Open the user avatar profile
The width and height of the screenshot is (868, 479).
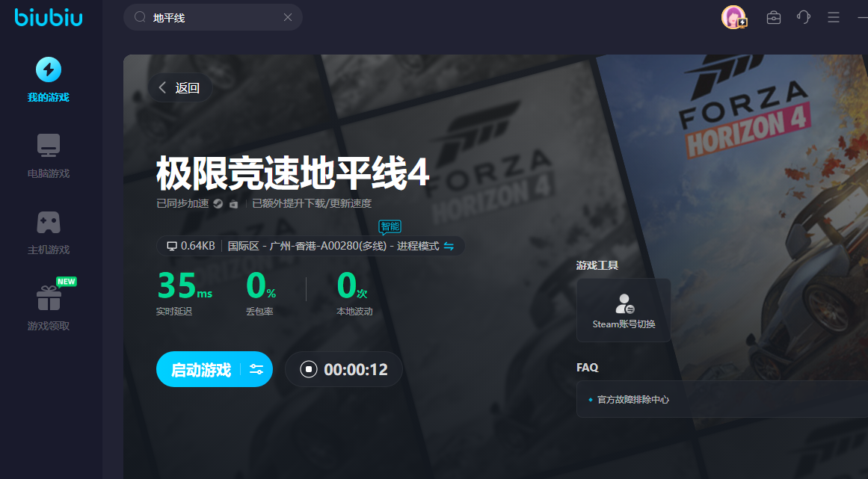pyautogui.click(x=733, y=17)
